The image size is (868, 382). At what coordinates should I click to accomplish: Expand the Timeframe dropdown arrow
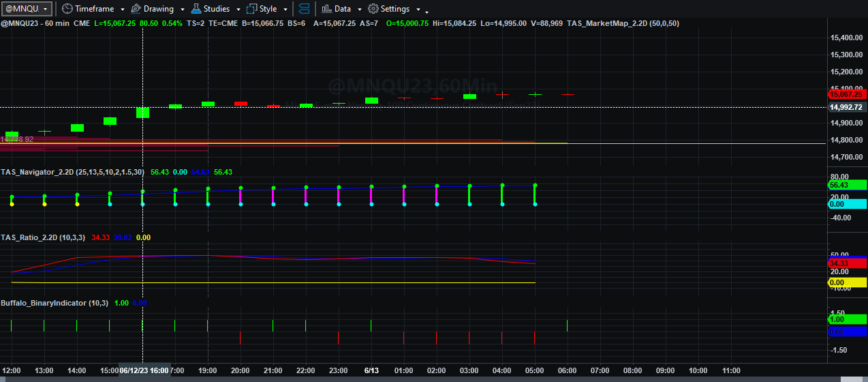[x=121, y=10]
